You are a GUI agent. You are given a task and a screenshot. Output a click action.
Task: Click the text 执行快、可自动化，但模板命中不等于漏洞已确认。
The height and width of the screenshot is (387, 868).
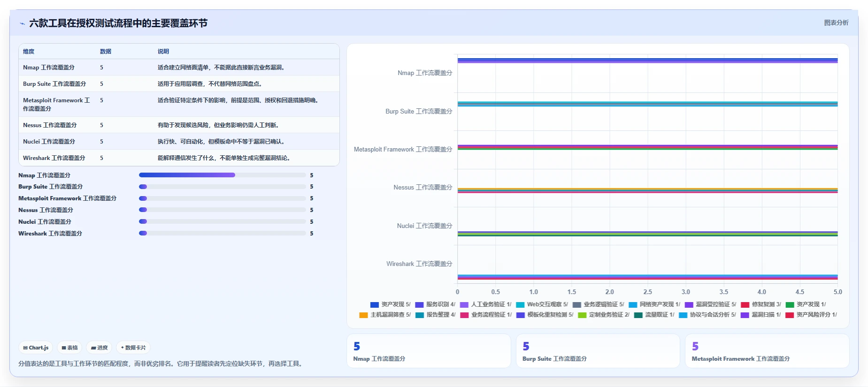point(222,142)
